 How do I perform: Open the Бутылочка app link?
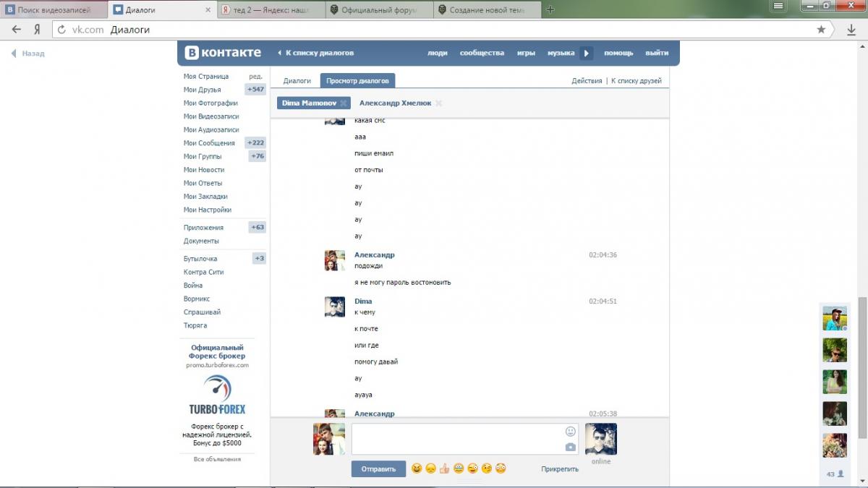[200, 259]
